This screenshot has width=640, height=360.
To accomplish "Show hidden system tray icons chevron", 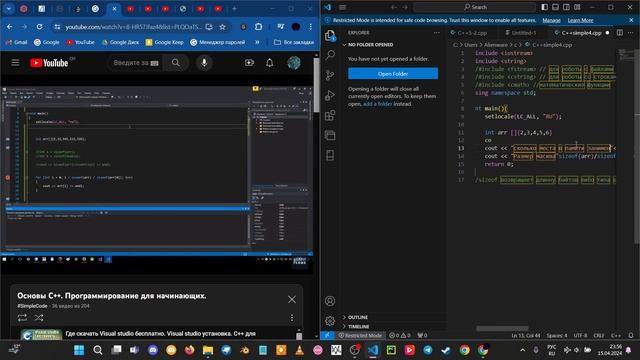I will click(522, 350).
